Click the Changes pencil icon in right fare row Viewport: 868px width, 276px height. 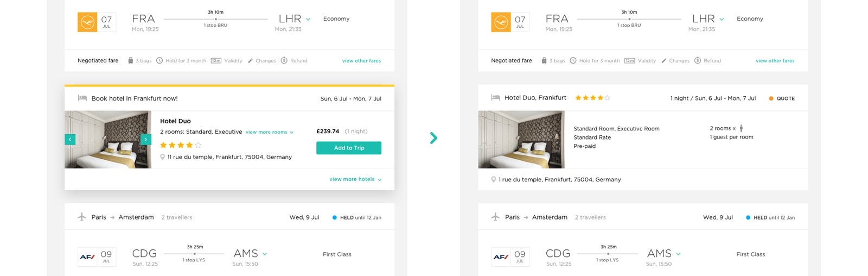[664, 61]
